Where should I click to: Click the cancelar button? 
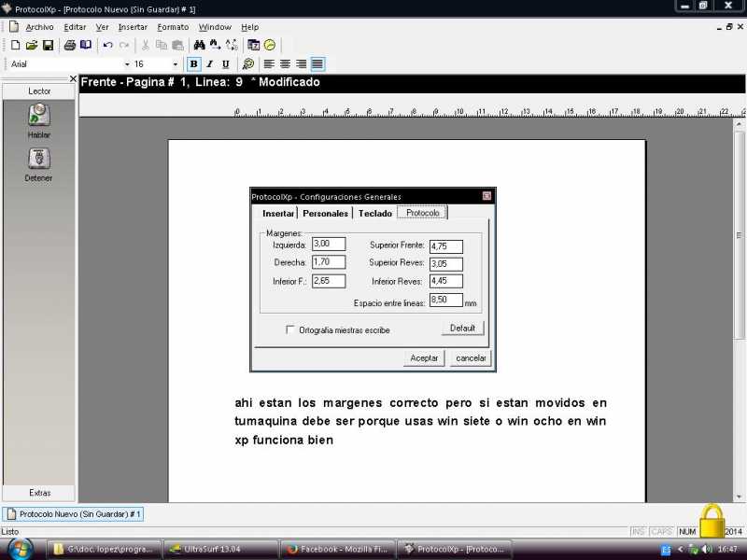click(471, 358)
